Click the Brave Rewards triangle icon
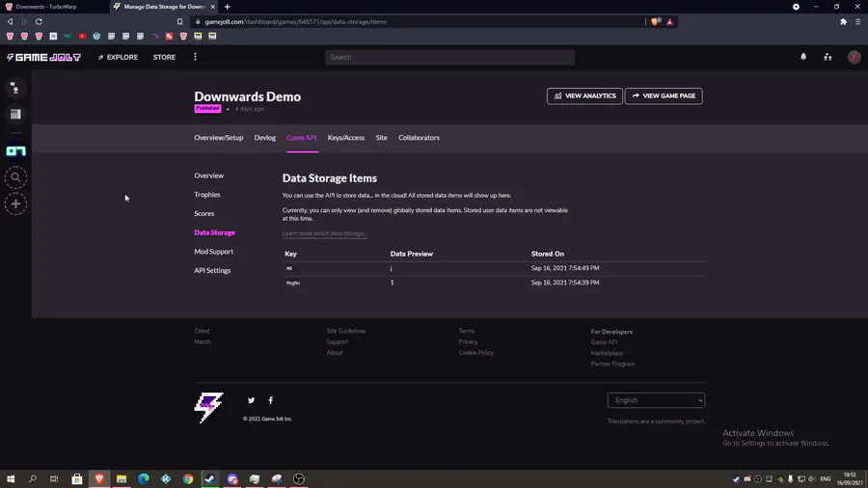Screen dimensions: 868x488 [x=670, y=21]
